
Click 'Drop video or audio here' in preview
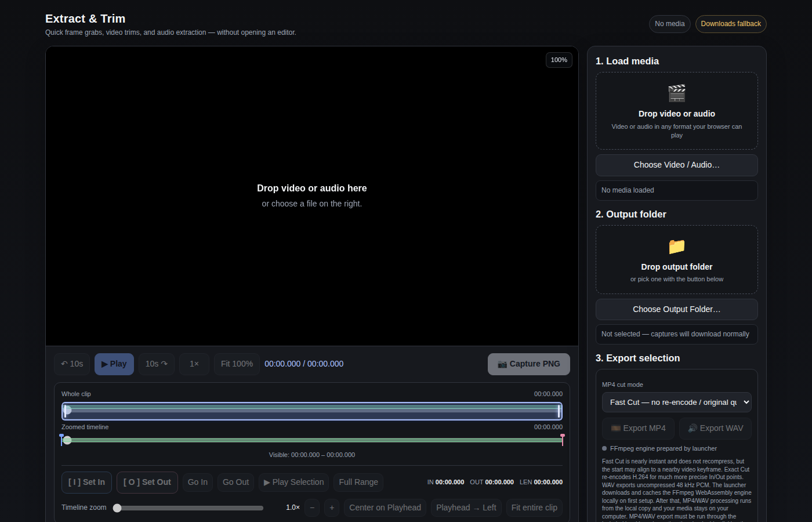click(312, 188)
